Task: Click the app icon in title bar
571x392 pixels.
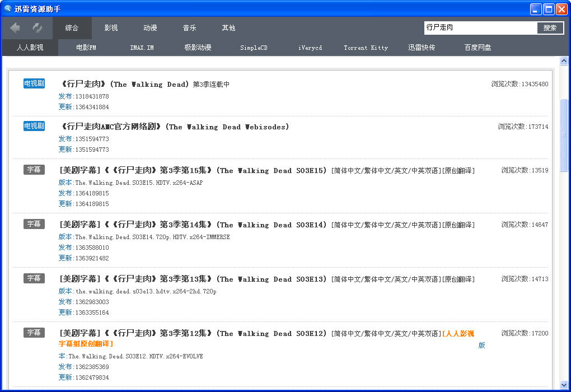Action: click(x=7, y=8)
